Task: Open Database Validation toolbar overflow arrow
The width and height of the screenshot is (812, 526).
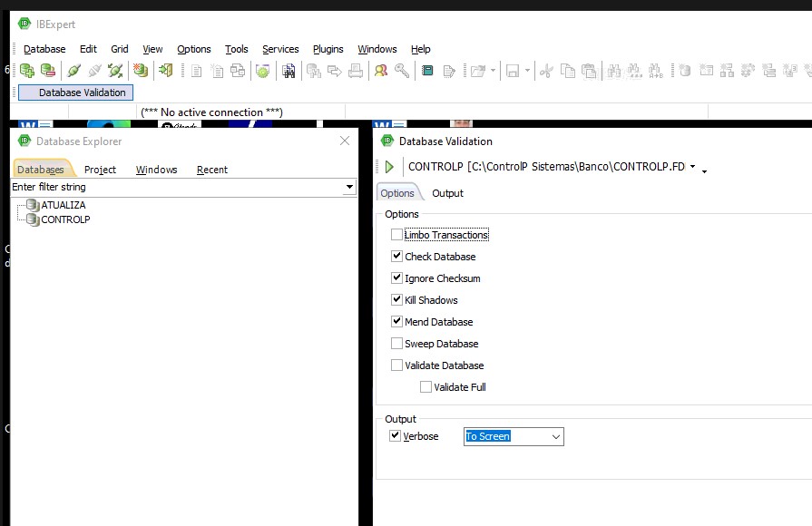Action: (704, 171)
